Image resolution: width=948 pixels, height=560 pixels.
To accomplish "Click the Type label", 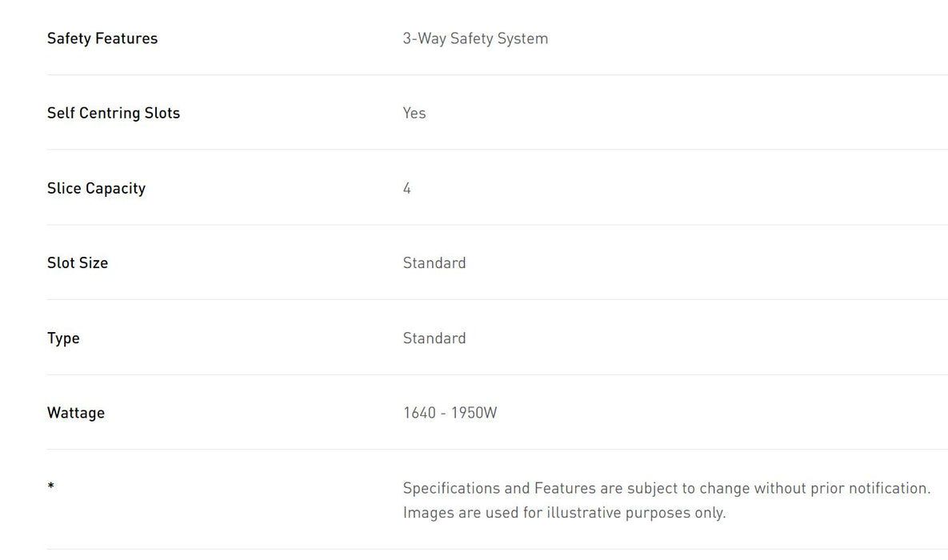I will tap(63, 338).
